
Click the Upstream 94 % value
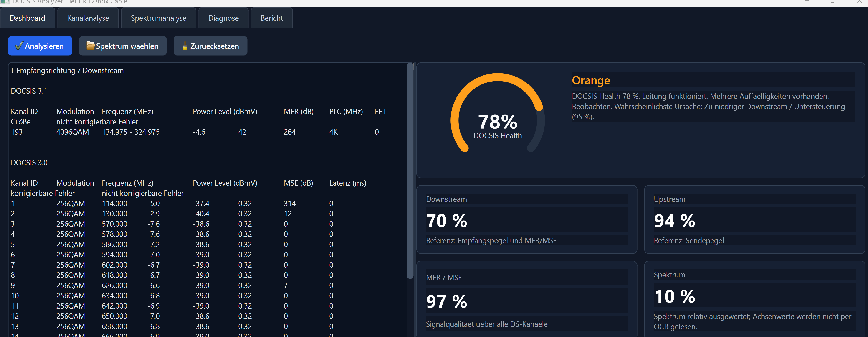[674, 221]
